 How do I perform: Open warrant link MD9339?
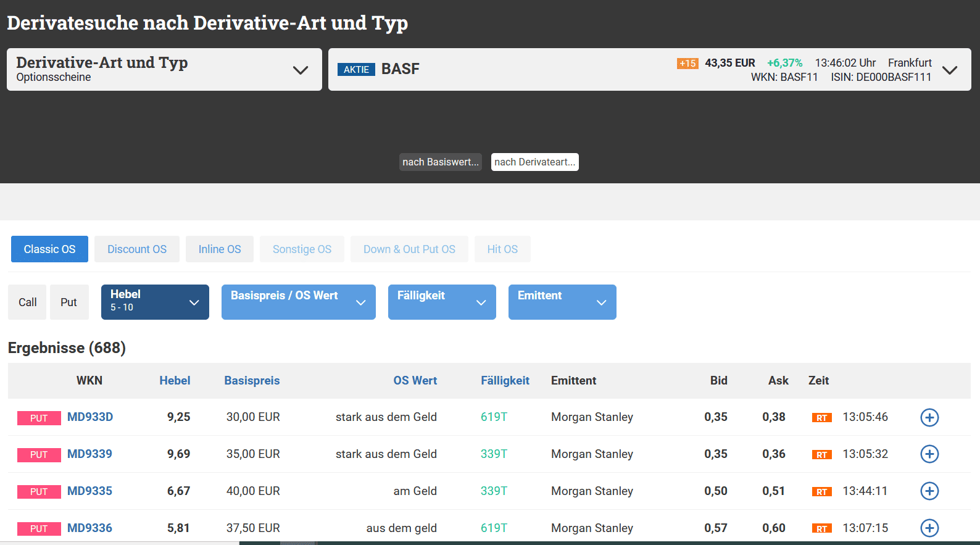point(89,454)
